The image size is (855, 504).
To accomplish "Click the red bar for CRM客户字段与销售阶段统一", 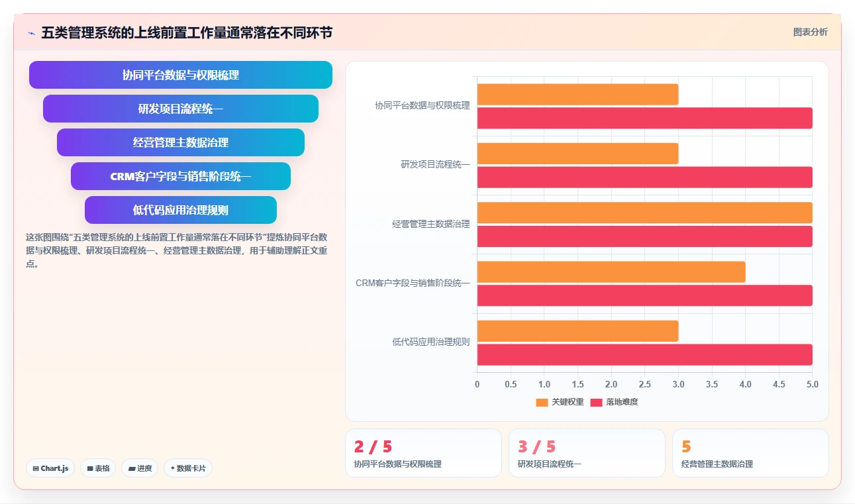I will pos(644,295).
